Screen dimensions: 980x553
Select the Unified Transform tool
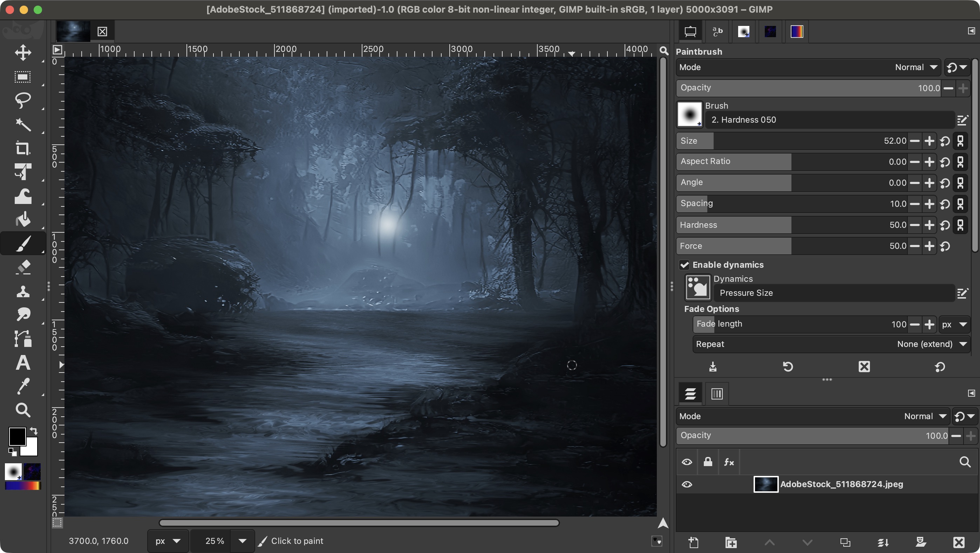click(x=23, y=172)
